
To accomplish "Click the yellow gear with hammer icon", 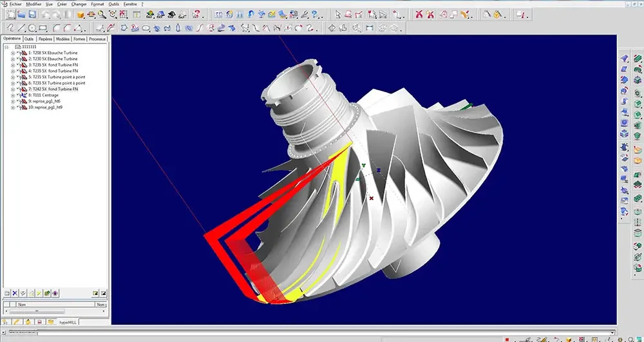I will [497, 15].
